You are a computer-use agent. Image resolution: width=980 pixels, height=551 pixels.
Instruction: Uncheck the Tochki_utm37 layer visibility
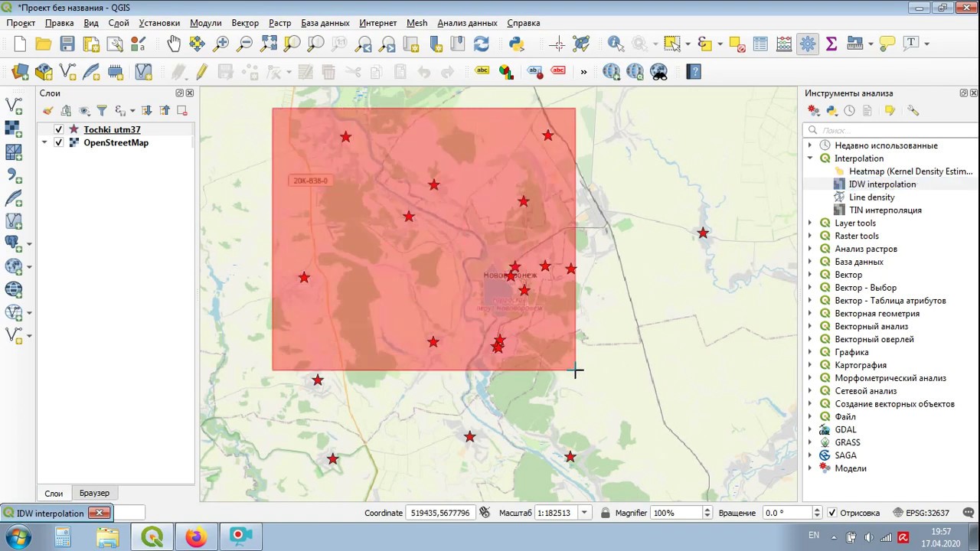point(59,129)
